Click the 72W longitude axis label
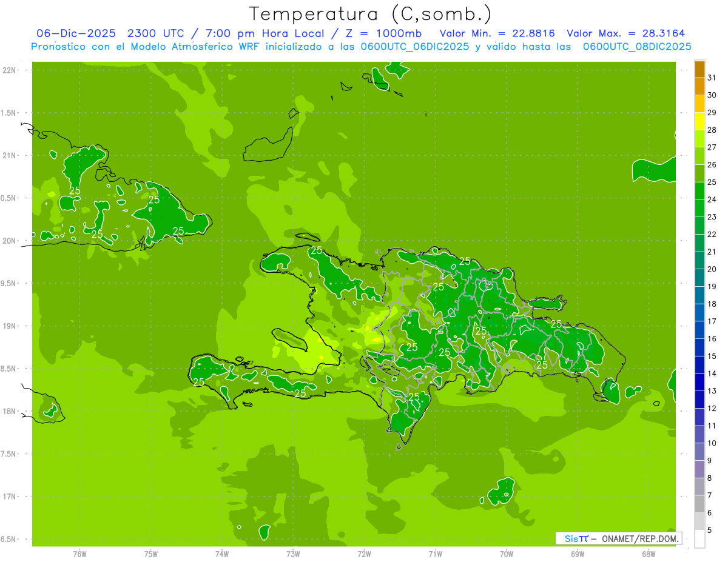Image resolution: width=728 pixels, height=562 pixels. pyautogui.click(x=364, y=554)
